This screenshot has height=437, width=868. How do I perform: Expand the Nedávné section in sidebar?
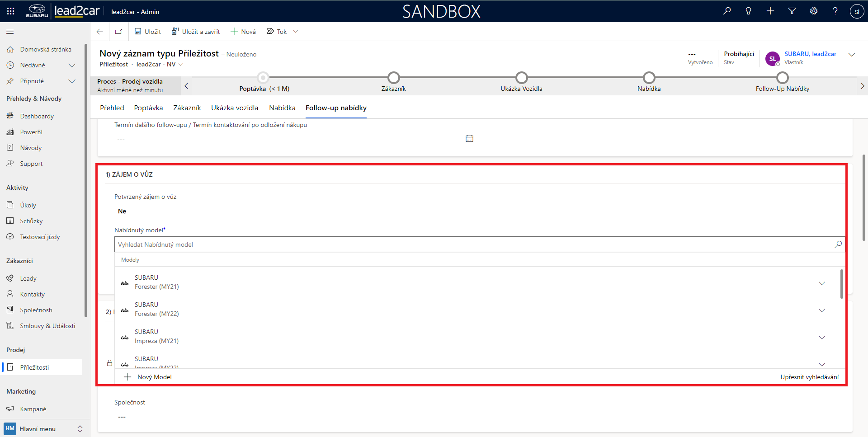(x=71, y=66)
